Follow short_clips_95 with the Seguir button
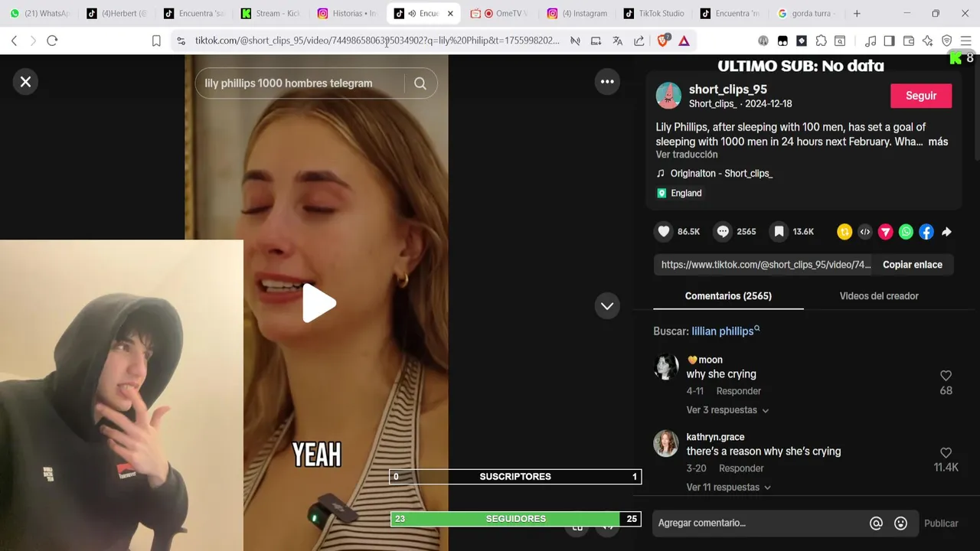The width and height of the screenshot is (980, 551). [x=921, y=96]
